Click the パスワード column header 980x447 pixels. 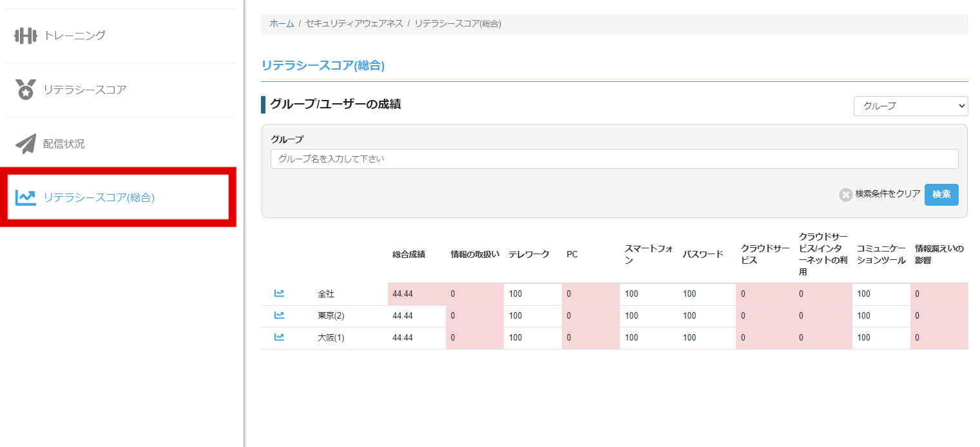[x=703, y=254]
